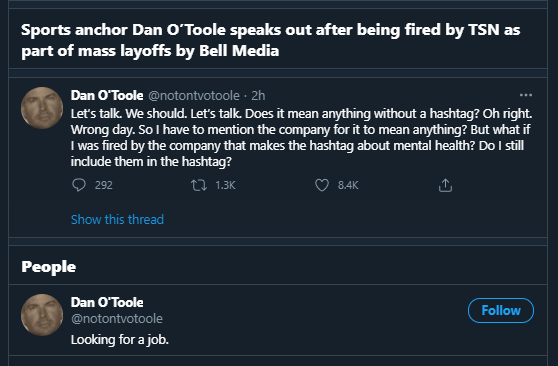
Task: Click the reply speech bubble icon
Action: 79,185
